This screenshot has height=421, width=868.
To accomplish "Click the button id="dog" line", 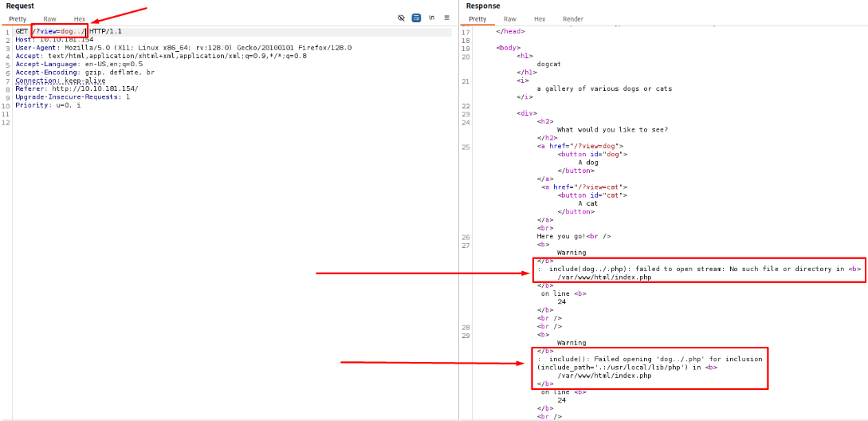I will 592,154.
